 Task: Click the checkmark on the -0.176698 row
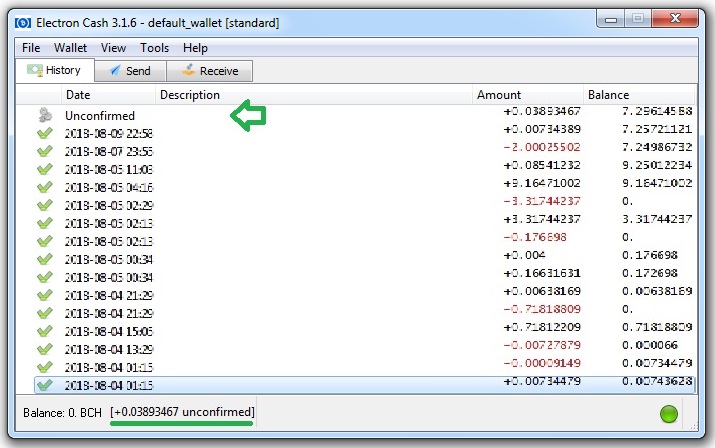45,241
